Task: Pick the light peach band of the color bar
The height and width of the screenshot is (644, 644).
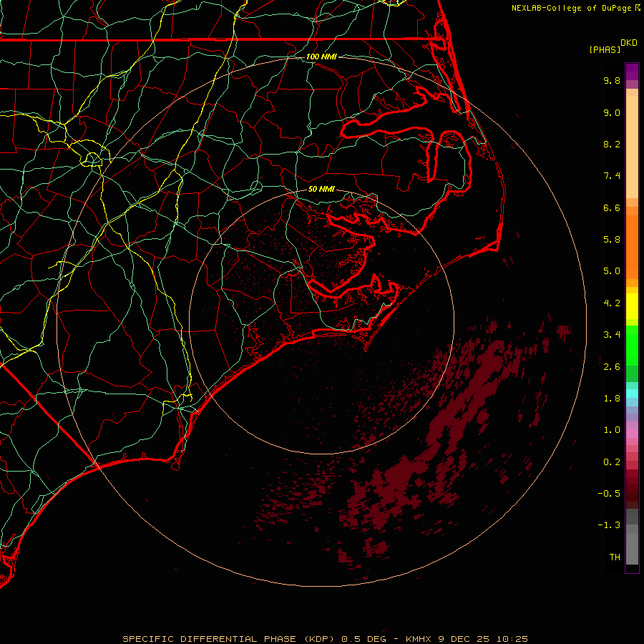Action: tap(632, 147)
